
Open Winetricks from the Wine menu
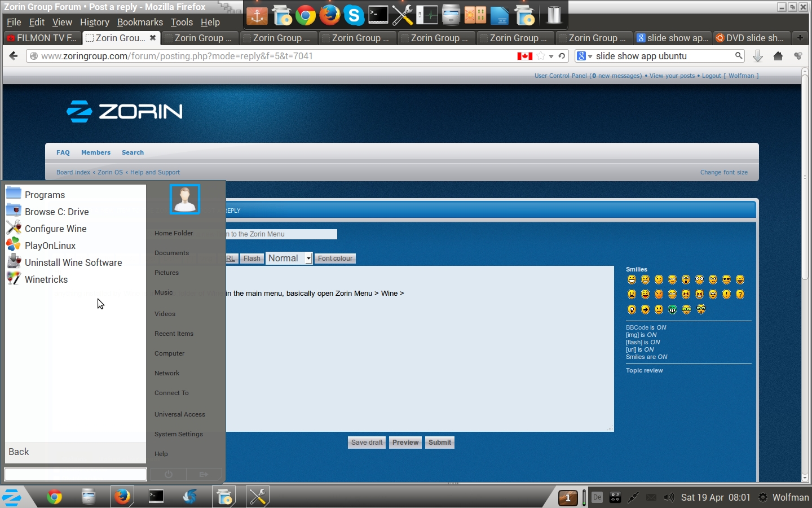click(46, 279)
